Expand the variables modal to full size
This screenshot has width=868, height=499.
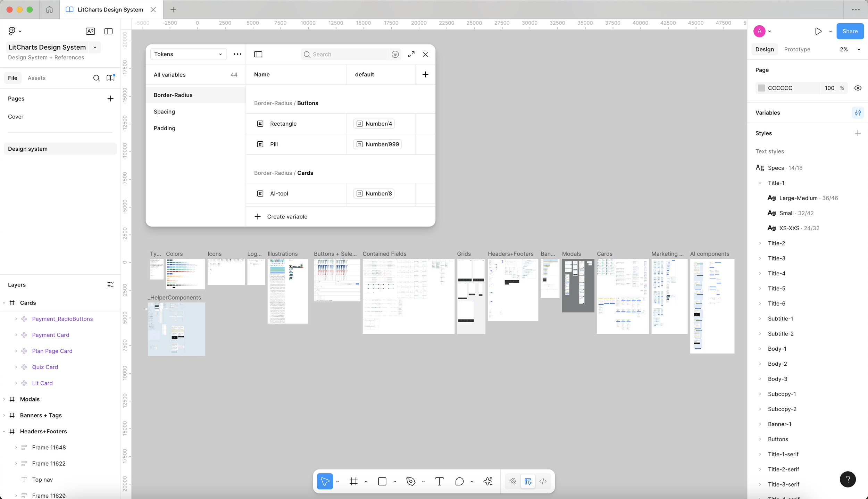[411, 54]
